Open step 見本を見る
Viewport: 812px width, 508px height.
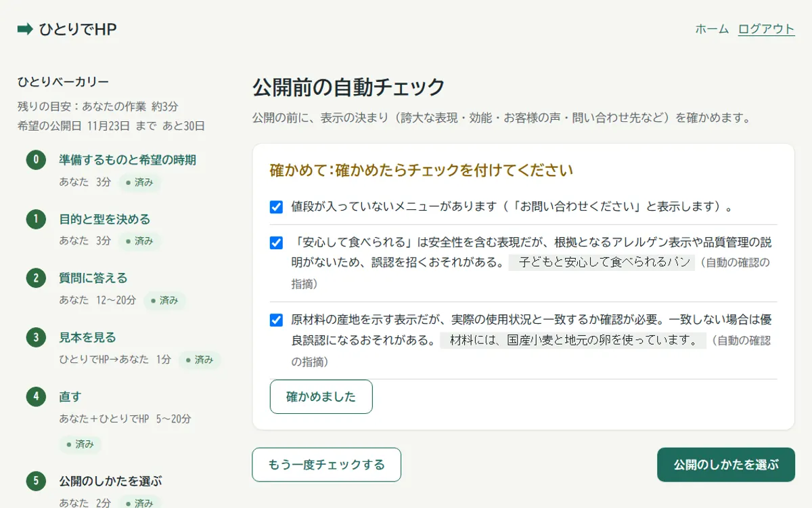[87, 337]
